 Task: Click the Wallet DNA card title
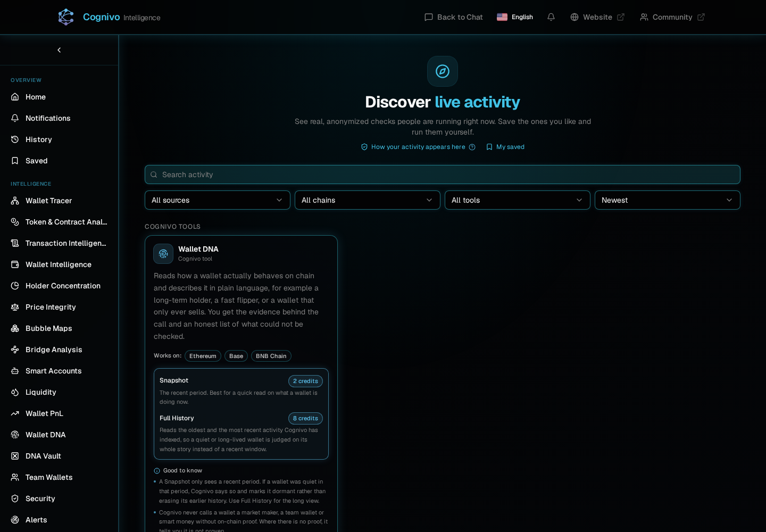(x=198, y=249)
